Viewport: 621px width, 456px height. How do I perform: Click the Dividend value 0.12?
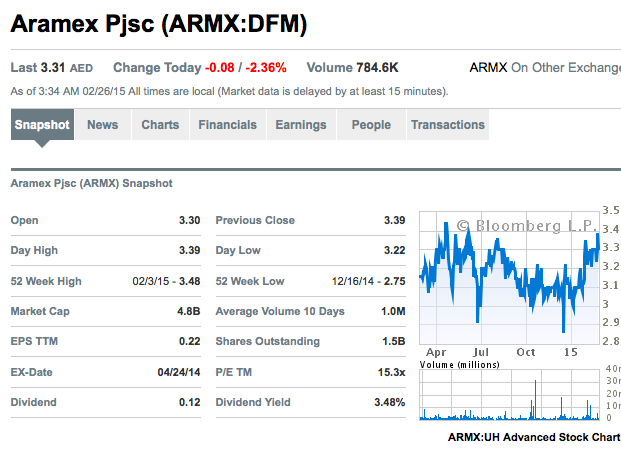pyautogui.click(x=189, y=403)
